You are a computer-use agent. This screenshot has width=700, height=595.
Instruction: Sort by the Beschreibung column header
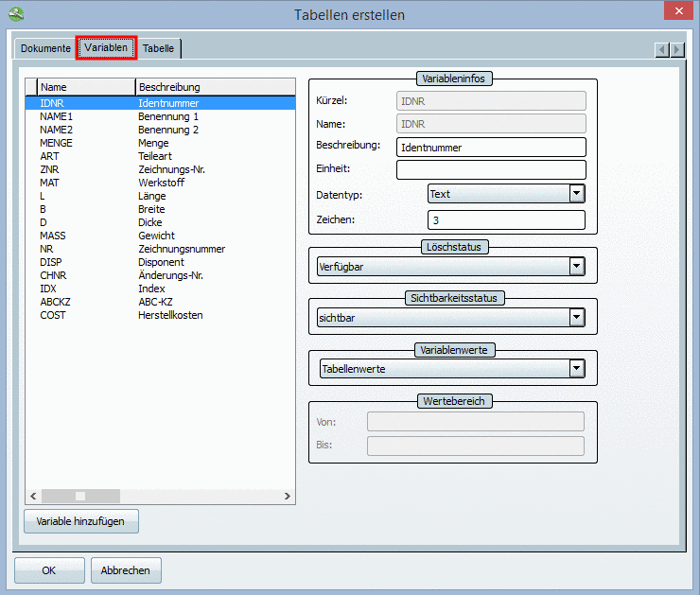click(x=215, y=87)
